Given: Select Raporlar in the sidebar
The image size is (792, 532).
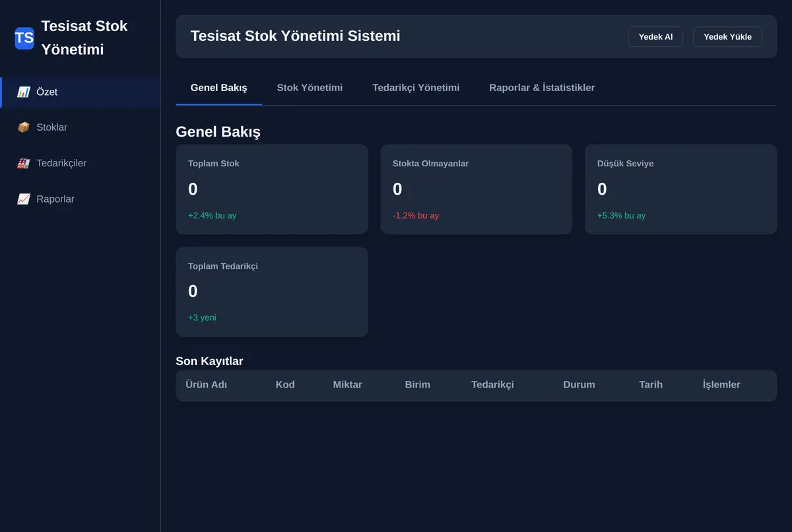Looking at the screenshot, I should pos(80,199).
